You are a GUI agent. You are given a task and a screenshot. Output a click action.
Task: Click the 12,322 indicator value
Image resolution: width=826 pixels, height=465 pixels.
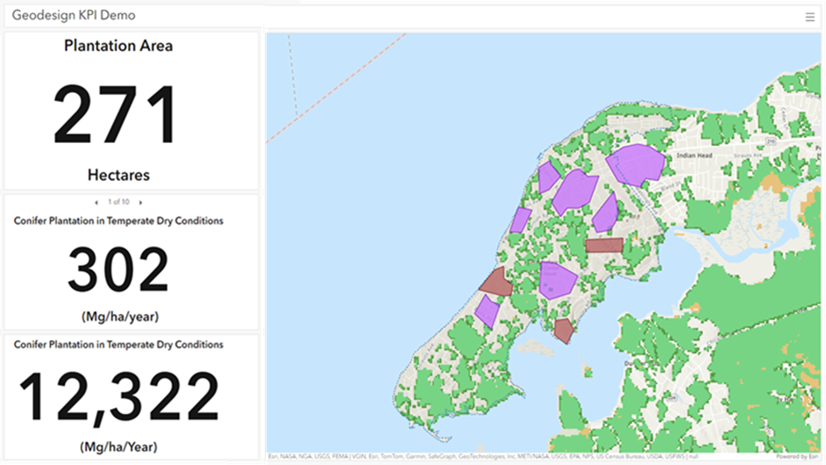click(119, 399)
